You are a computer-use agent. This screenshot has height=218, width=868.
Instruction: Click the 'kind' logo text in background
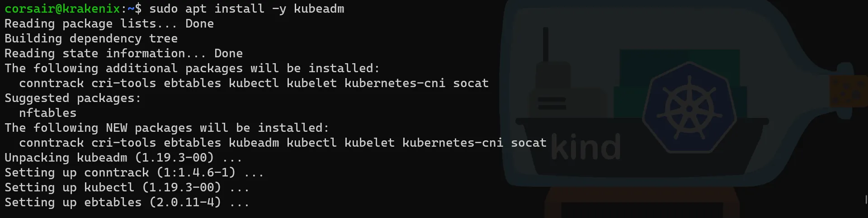coord(586,147)
